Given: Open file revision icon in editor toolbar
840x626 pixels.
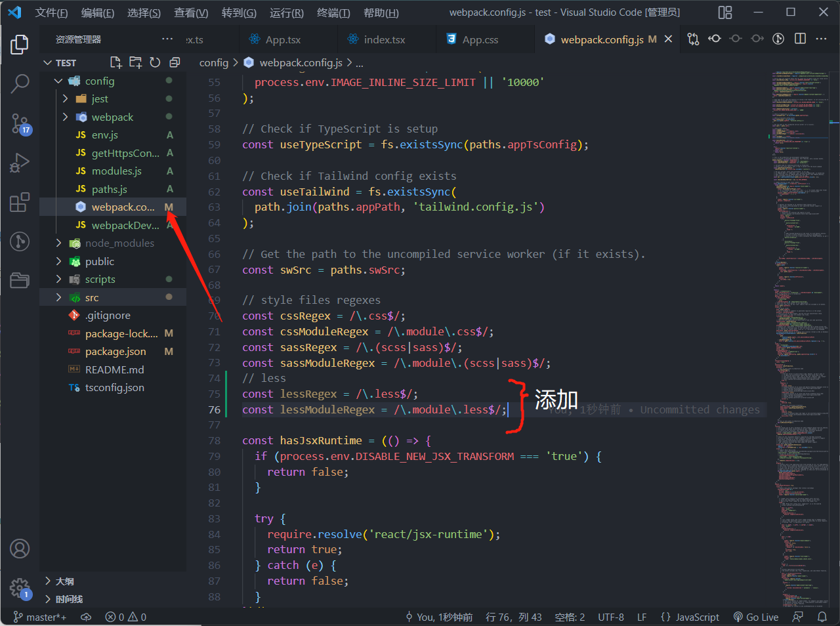Looking at the screenshot, I should point(715,39).
